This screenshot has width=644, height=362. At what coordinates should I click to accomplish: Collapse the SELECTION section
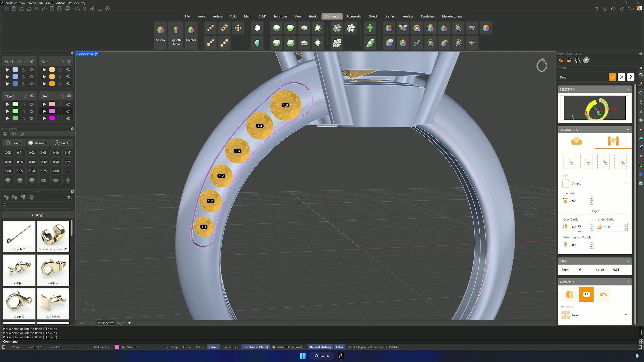628,89
